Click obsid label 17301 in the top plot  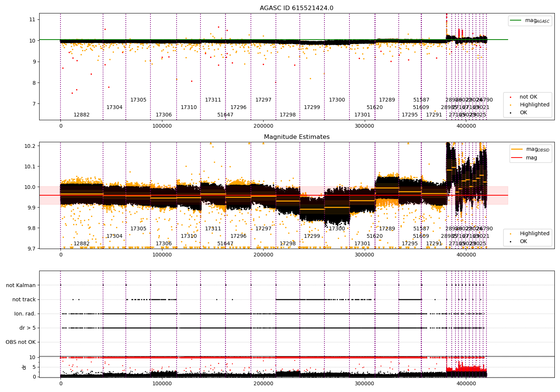(x=362, y=115)
